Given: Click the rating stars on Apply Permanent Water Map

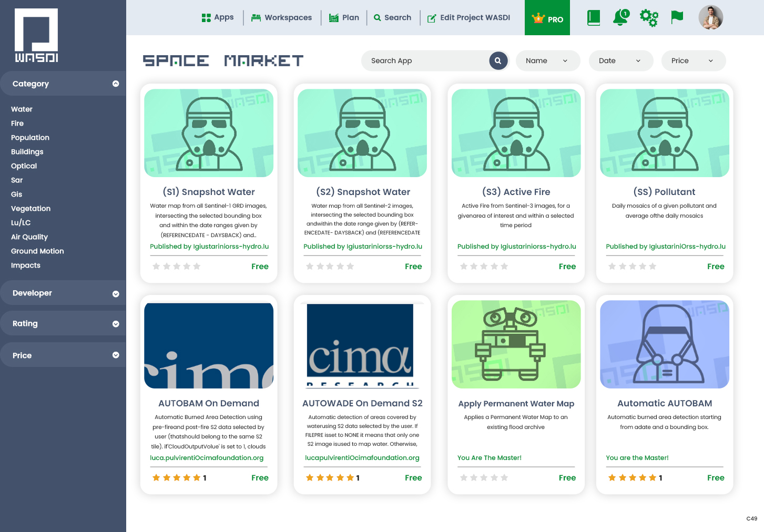Looking at the screenshot, I should [484, 478].
